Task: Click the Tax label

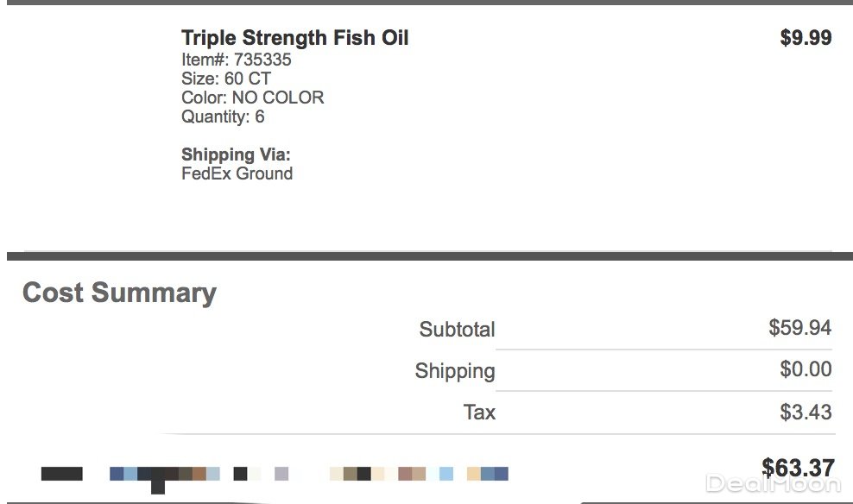Action: [x=479, y=412]
